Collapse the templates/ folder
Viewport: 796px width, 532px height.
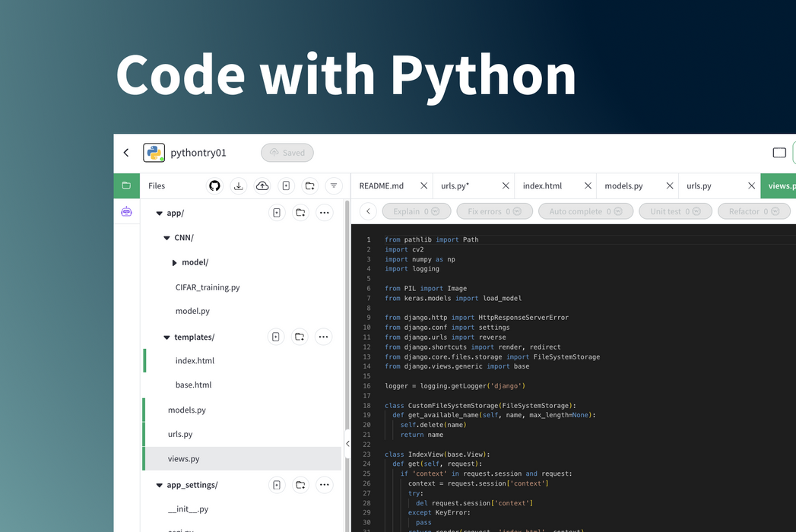pos(166,337)
